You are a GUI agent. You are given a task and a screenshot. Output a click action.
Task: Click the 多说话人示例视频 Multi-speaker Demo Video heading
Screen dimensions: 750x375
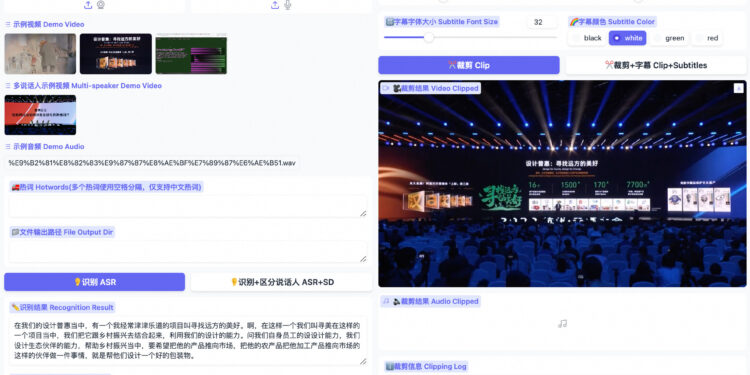[83, 86]
